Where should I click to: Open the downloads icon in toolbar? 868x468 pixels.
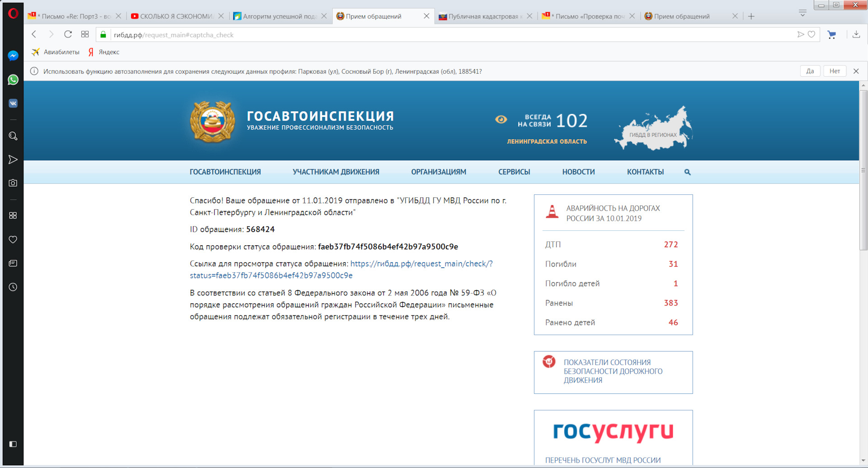pyautogui.click(x=856, y=34)
